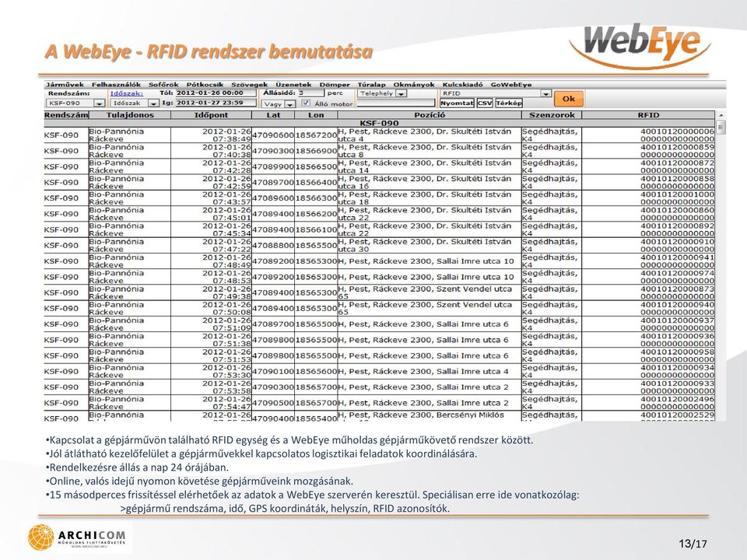Click the Nyomtat button

[457, 103]
